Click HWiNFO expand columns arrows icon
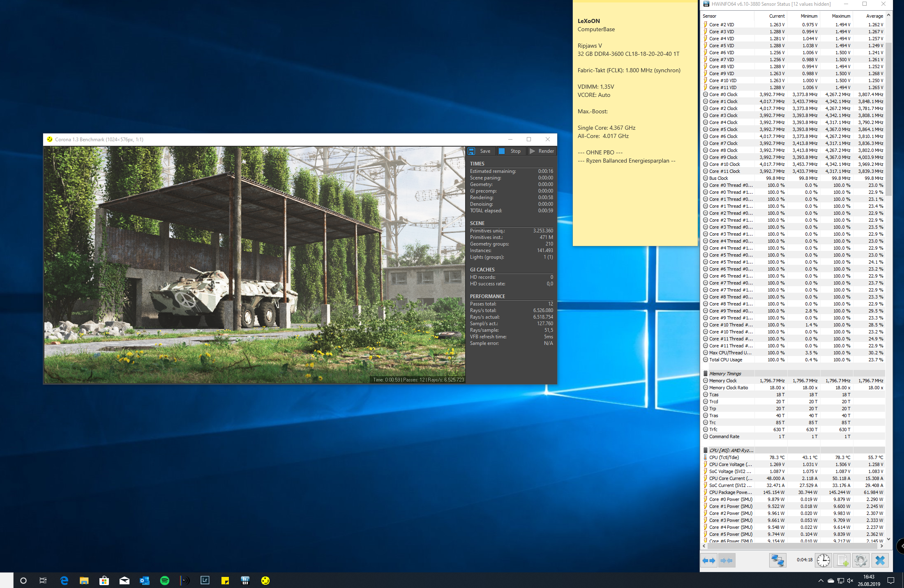The height and width of the screenshot is (588, 904). pyautogui.click(x=709, y=560)
